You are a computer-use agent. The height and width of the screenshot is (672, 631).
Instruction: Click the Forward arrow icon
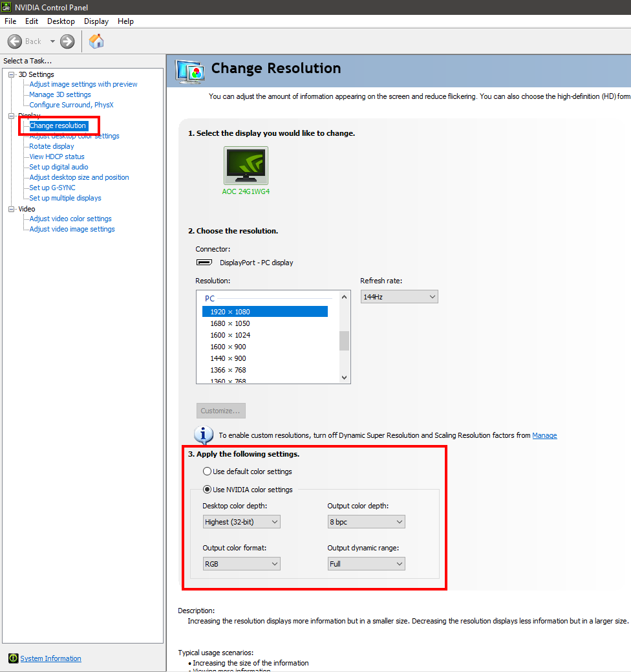click(67, 41)
